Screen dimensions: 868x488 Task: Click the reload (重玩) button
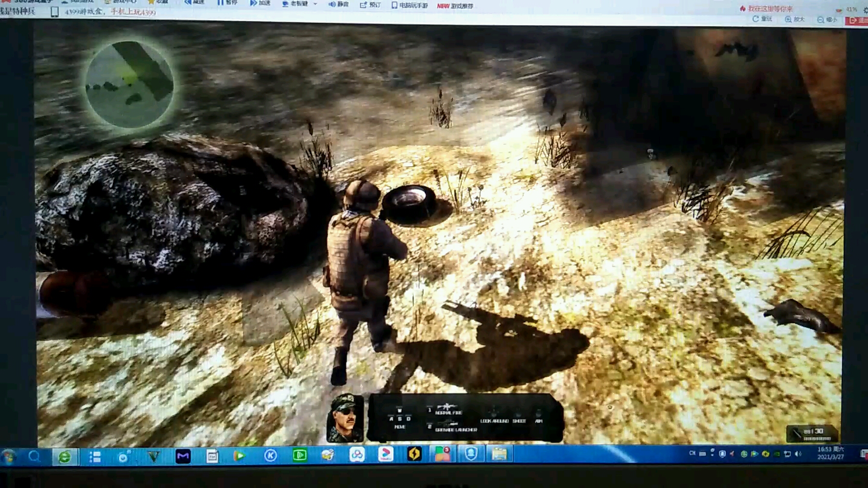762,19
